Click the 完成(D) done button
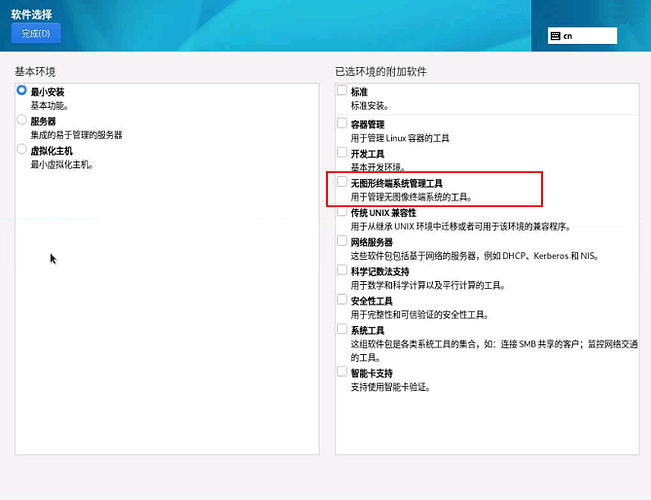 36,33
